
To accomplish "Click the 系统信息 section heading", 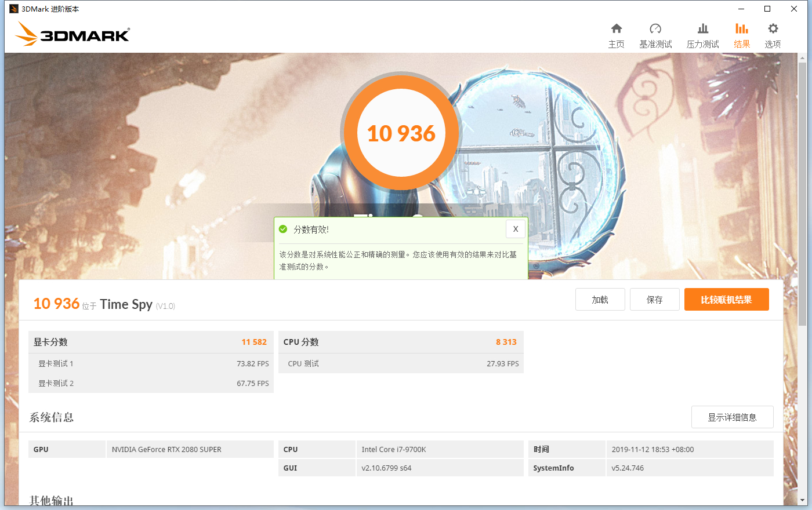I will (52, 417).
